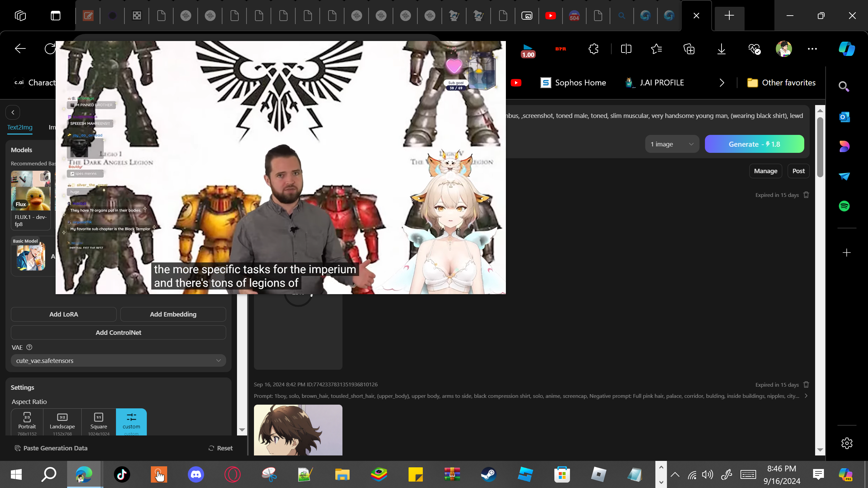Select the Square 1024x1024 aspect ratio
868x488 pixels.
[99, 423]
